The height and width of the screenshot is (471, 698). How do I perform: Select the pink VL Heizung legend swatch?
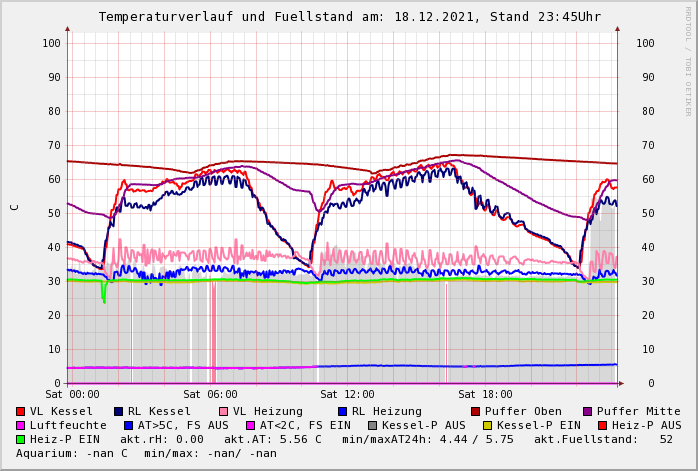click(x=223, y=411)
